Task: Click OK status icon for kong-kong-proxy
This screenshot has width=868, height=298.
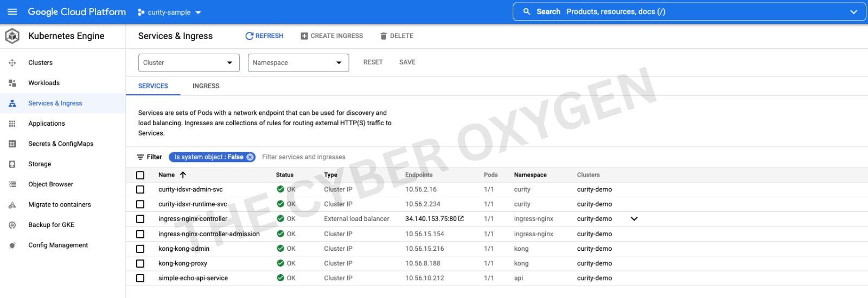Action: [x=280, y=263]
